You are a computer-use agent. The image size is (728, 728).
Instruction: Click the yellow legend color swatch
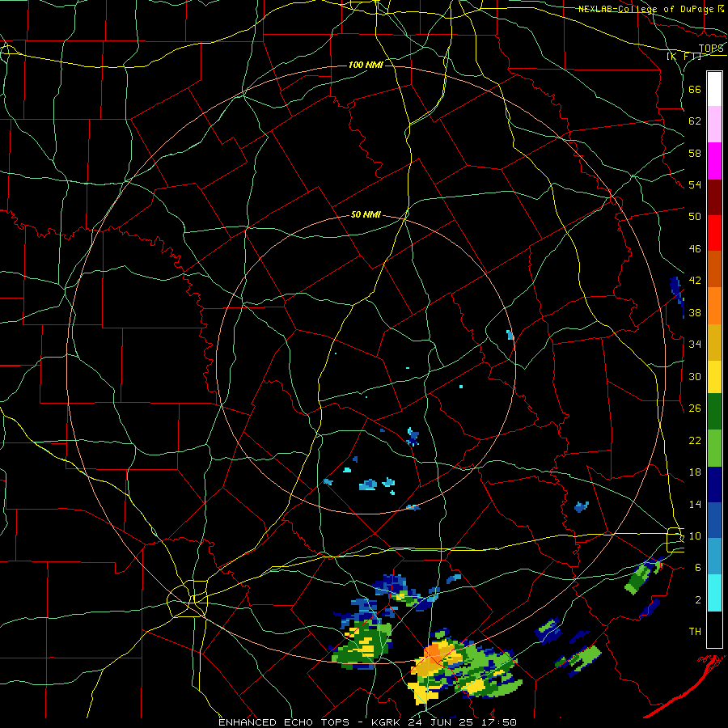click(714, 377)
